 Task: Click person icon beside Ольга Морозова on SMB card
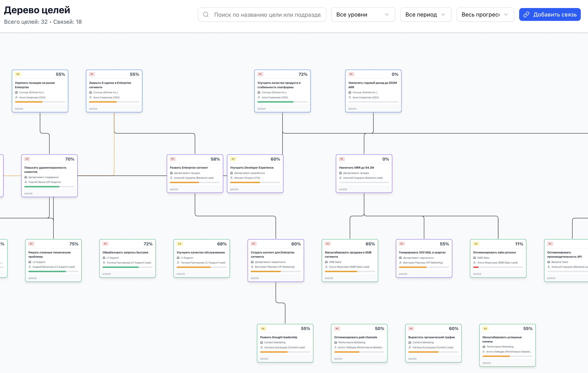click(326, 267)
